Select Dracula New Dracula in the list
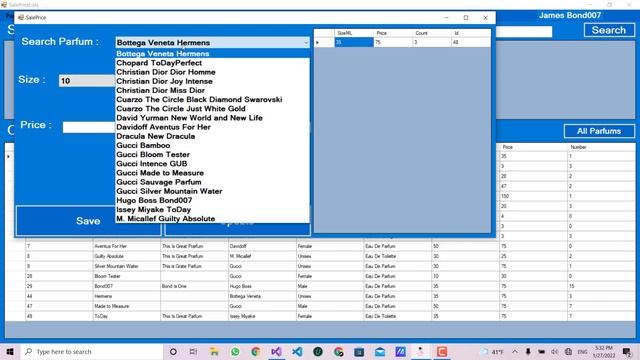Screen dimensions: 640x360 tap(212, 136)
